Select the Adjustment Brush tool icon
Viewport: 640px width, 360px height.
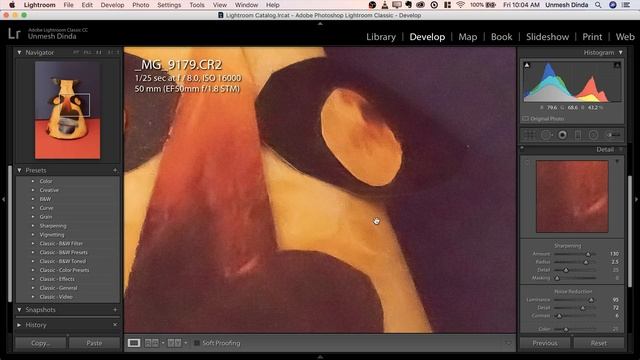612,135
